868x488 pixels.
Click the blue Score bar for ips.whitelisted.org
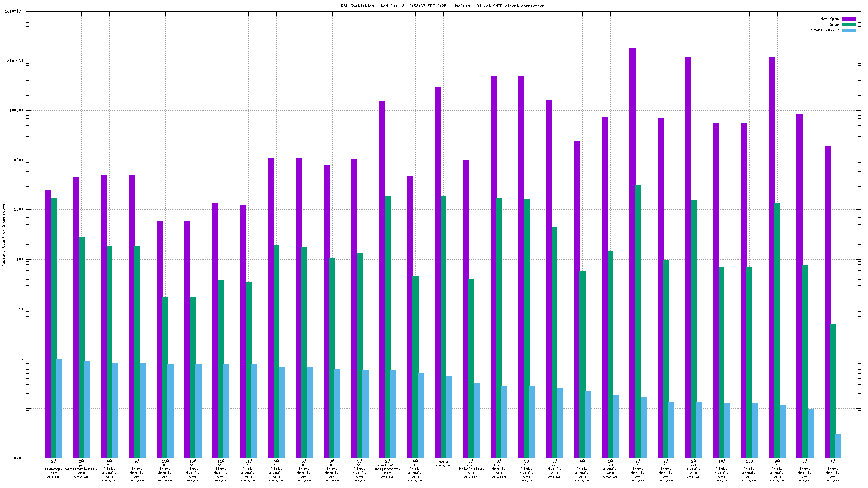[x=477, y=420]
